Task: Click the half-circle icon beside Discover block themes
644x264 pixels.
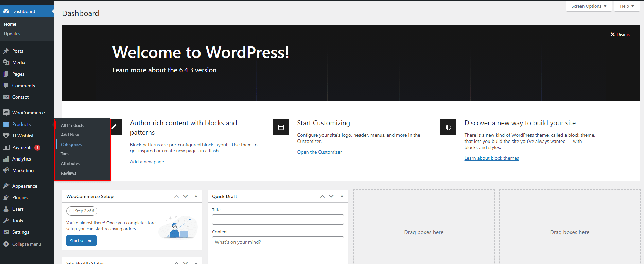Action: pyautogui.click(x=448, y=127)
